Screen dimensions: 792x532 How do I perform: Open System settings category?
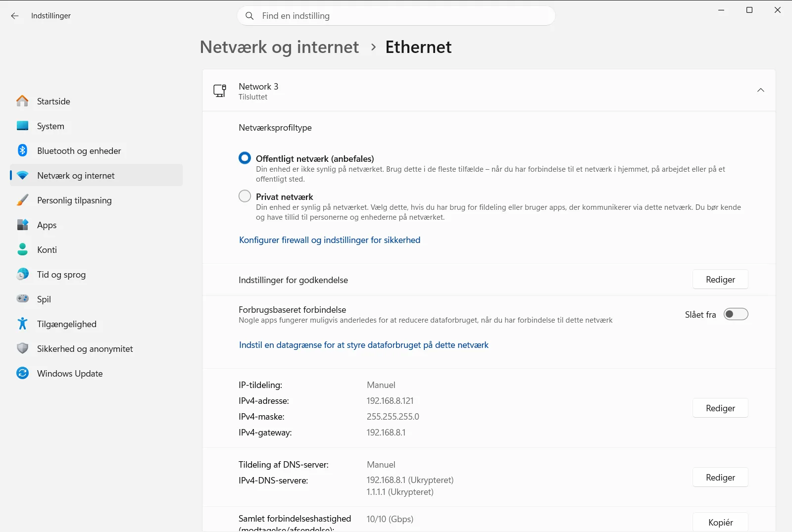(x=97, y=126)
